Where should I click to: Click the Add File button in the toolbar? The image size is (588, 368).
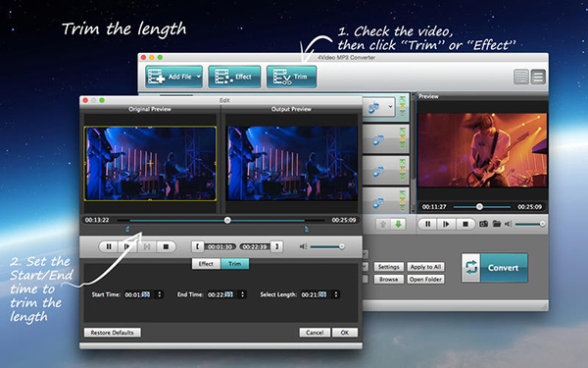pyautogui.click(x=173, y=77)
